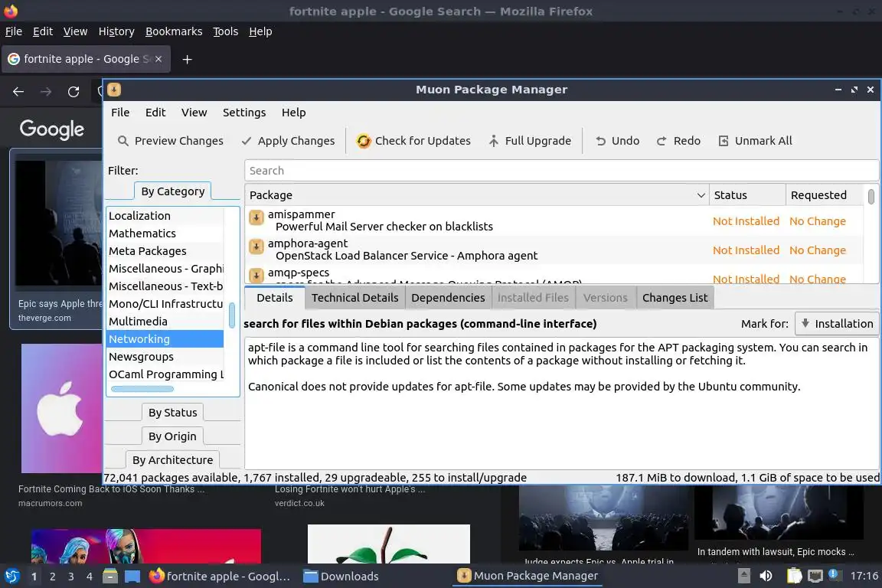
Task: Click the Google logo in Firefox
Action: coord(52,129)
